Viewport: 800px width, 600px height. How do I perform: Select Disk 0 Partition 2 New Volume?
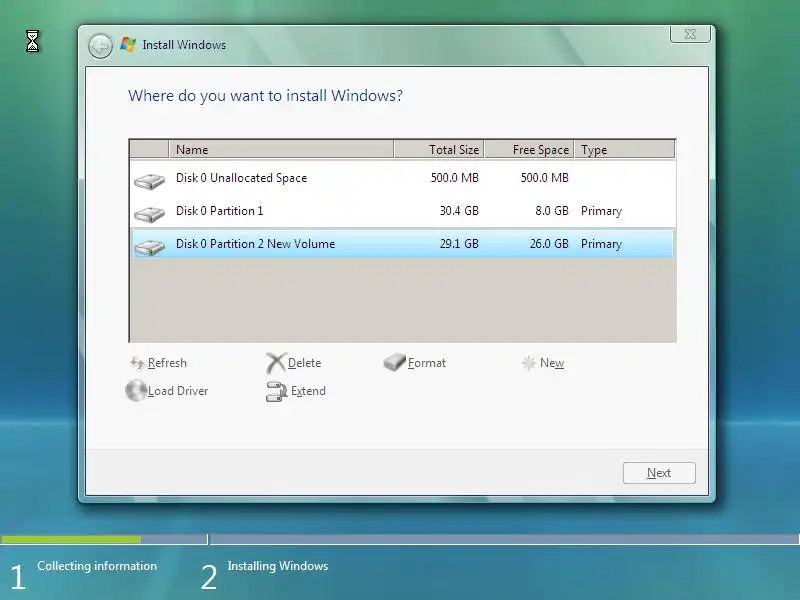point(403,244)
